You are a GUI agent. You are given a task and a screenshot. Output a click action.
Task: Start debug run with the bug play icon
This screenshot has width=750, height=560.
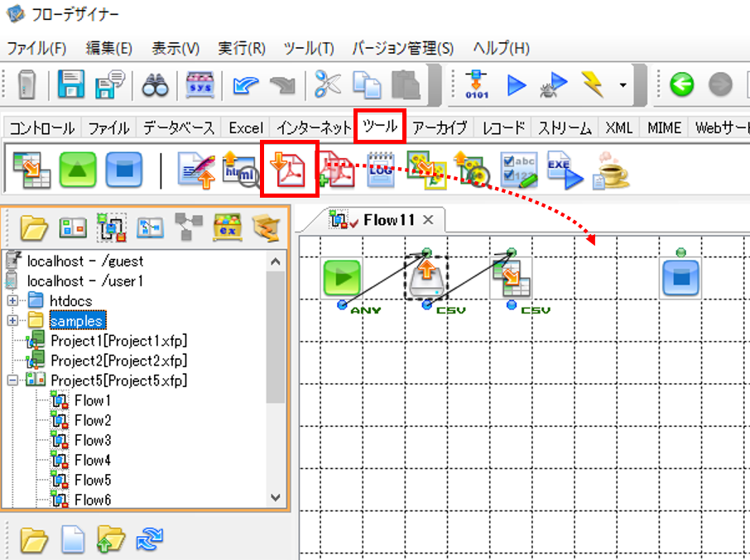click(553, 84)
